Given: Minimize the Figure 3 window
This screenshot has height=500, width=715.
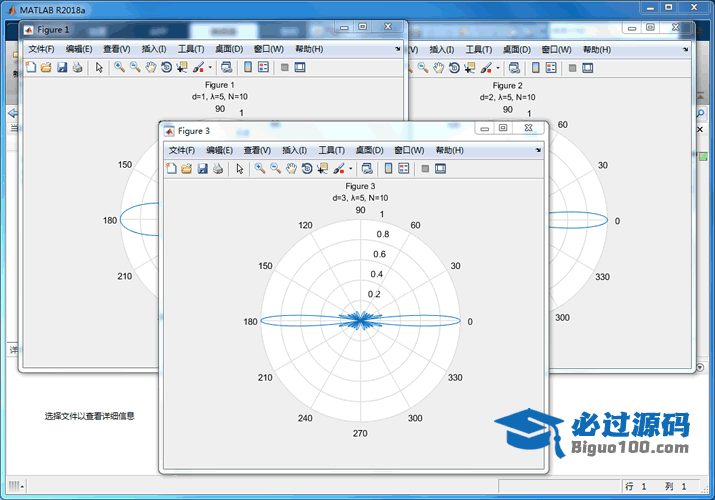Looking at the screenshot, I should tap(484, 128).
